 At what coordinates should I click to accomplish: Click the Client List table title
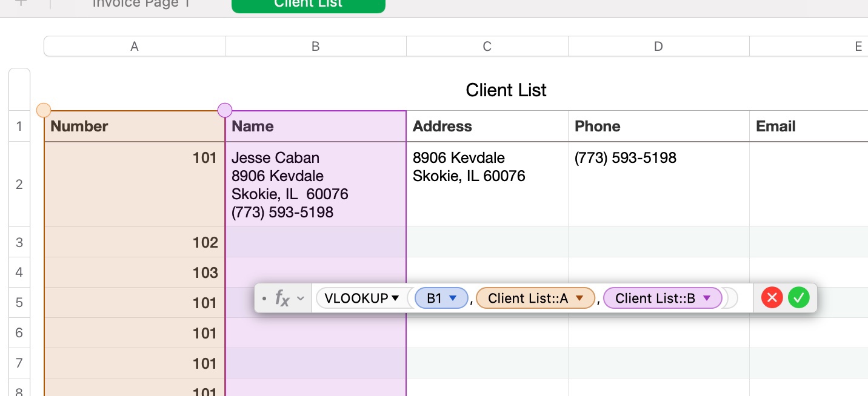tap(506, 90)
